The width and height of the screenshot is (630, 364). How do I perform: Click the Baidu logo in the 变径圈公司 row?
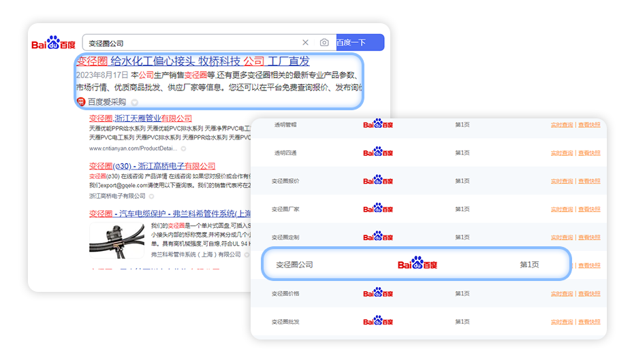click(417, 263)
